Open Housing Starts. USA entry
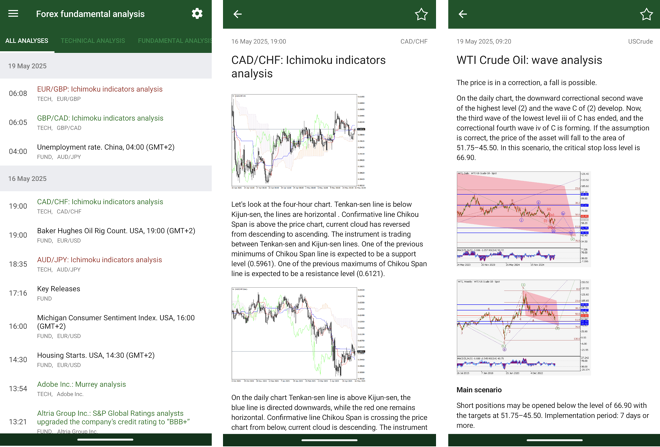The image size is (660, 447). click(x=106, y=359)
